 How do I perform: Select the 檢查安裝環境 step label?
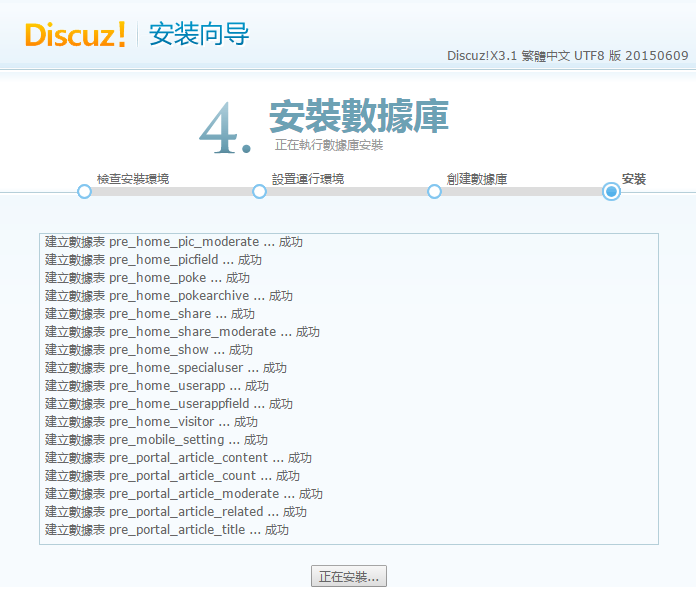pyautogui.click(x=133, y=179)
